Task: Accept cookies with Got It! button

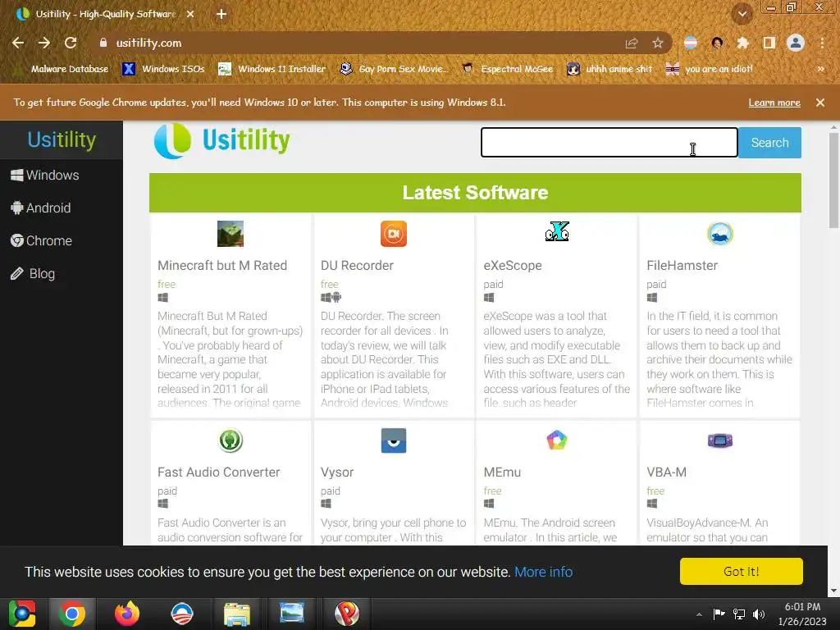Action: coord(742,572)
